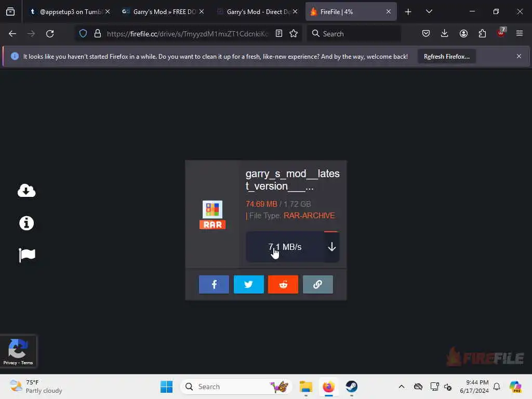Click the site security padlock icon

(x=98, y=34)
